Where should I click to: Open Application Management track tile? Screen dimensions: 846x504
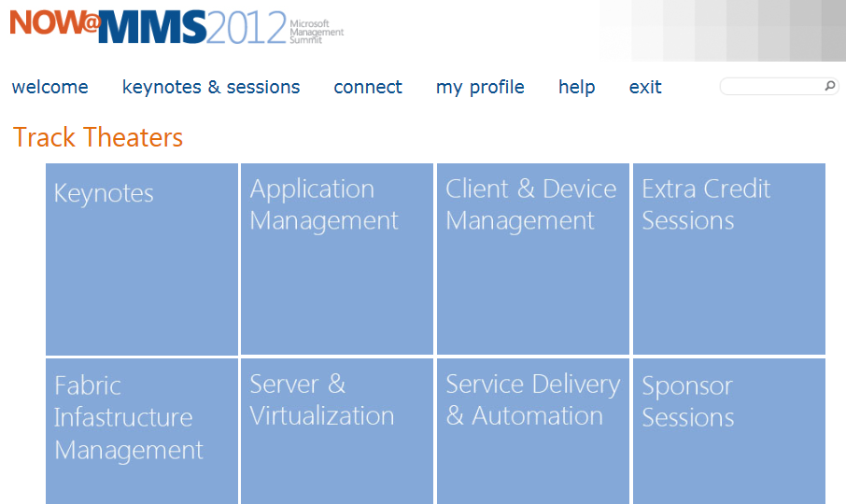[337, 259]
